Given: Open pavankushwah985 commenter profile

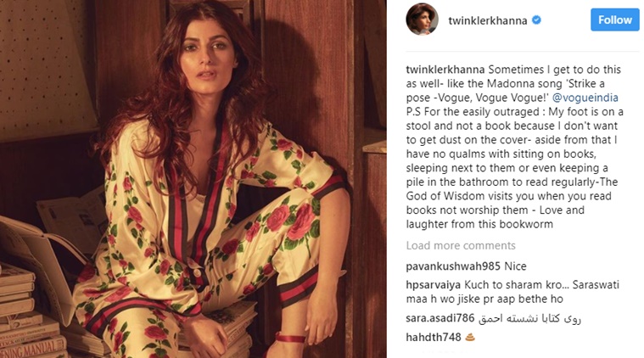Looking at the screenshot, I should point(453,266).
